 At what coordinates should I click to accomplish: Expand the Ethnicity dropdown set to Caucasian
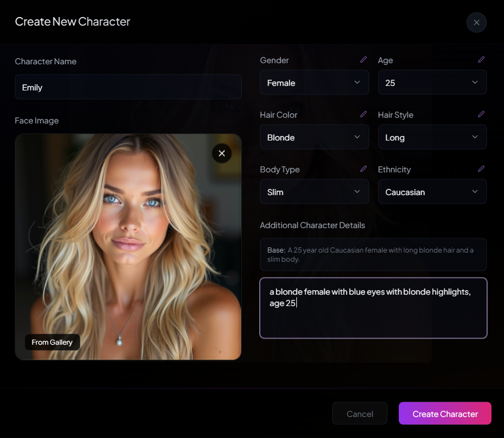coord(432,192)
